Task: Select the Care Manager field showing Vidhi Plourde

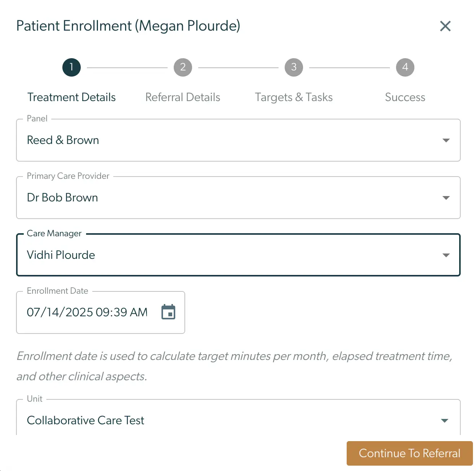Action: [238, 255]
